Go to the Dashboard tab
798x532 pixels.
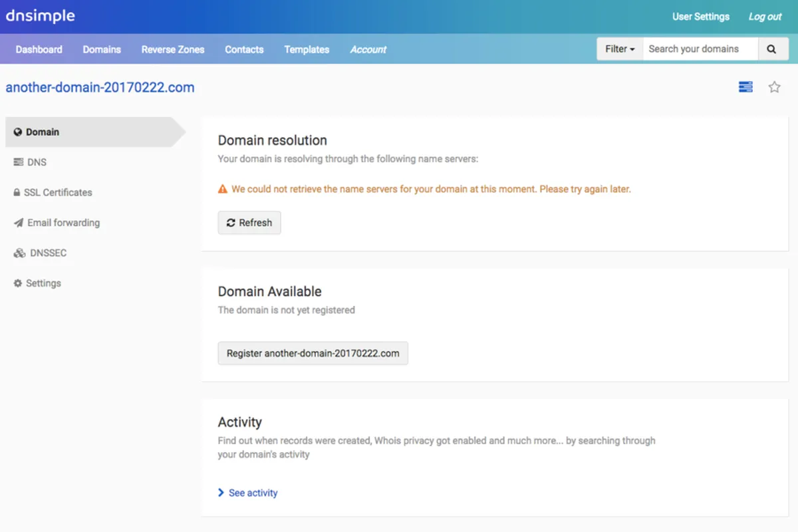39,49
